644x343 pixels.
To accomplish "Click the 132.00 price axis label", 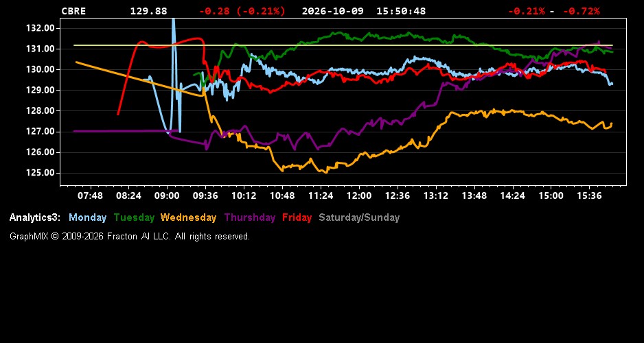I will click(40, 28).
